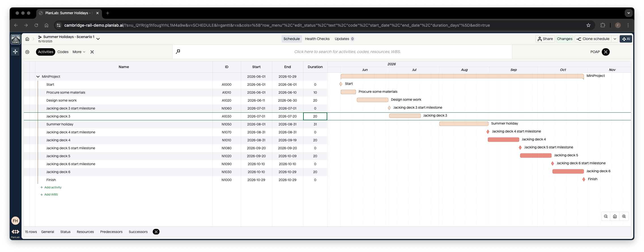This screenshot has height=252, width=644.
Task: Remove the POAP filter chip
Action: (605, 52)
